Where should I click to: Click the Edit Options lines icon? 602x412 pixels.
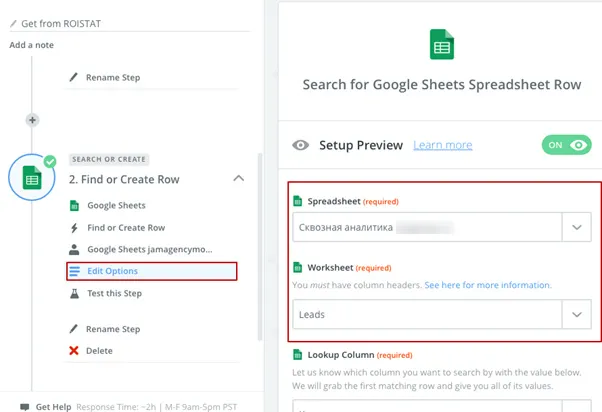(74, 271)
